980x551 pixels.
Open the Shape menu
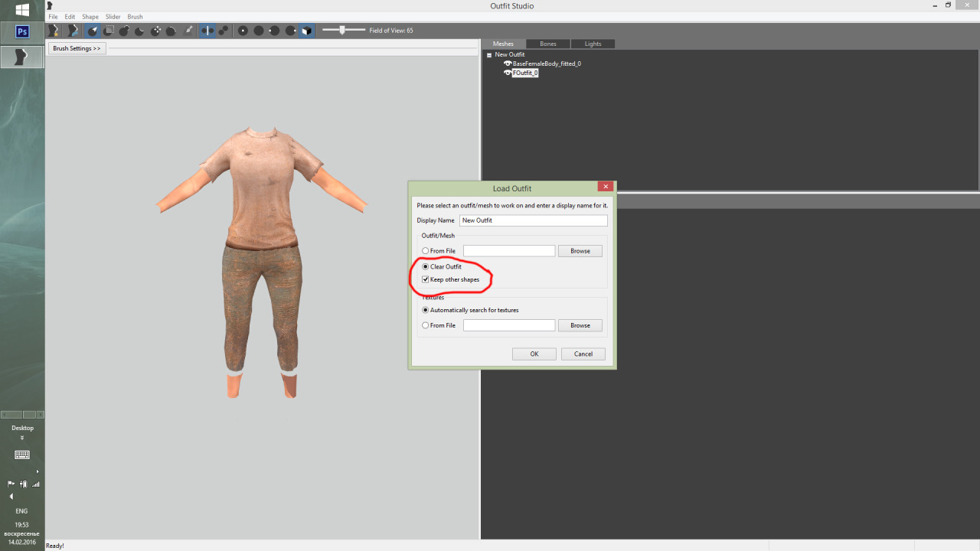click(x=90, y=16)
